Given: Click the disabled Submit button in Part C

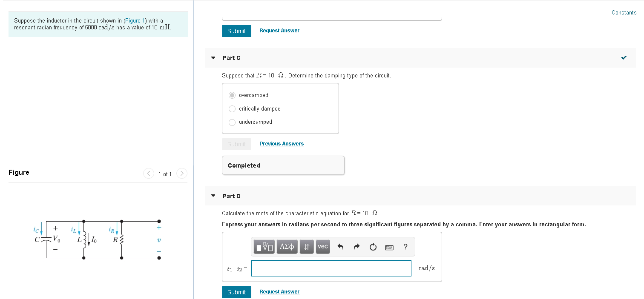Looking at the screenshot, I should coord(236,144).
